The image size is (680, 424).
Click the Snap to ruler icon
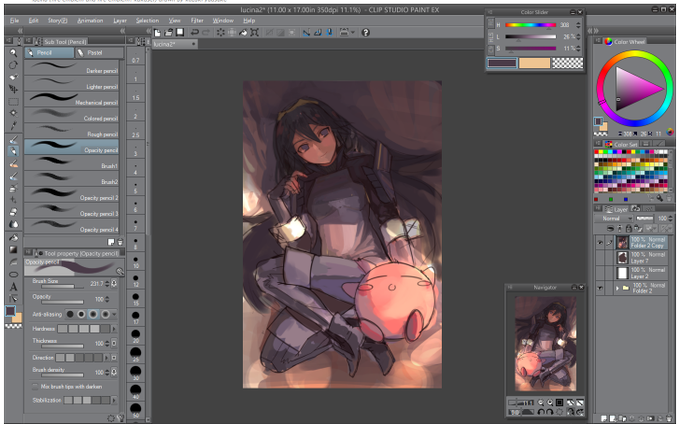point(306,33)
